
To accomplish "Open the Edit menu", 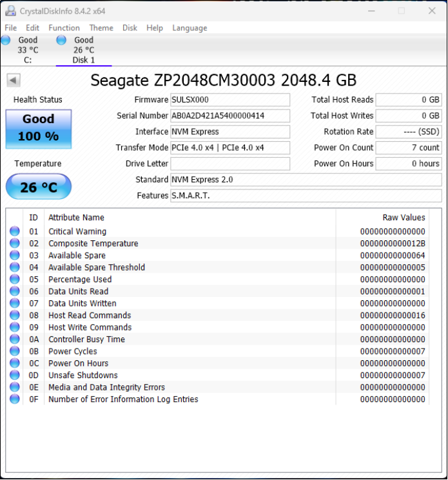I will pos(32,28).
